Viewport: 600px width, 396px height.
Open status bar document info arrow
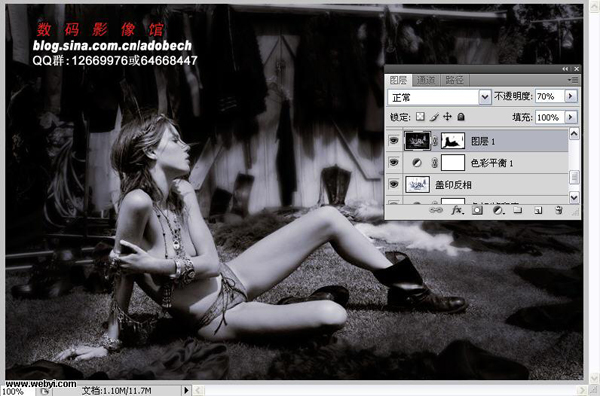(186, 391)
